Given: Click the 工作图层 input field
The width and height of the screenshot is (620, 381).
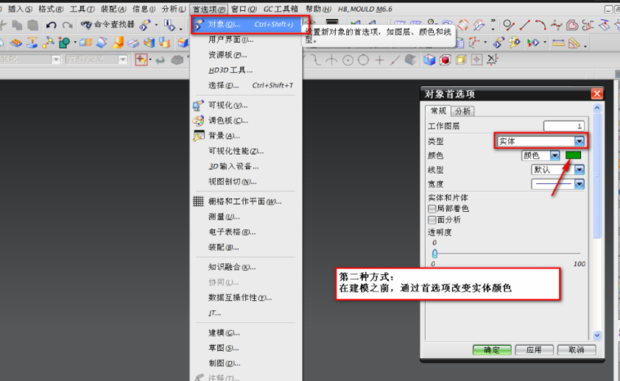Looking at the screenshot, I should click(564, 126).
